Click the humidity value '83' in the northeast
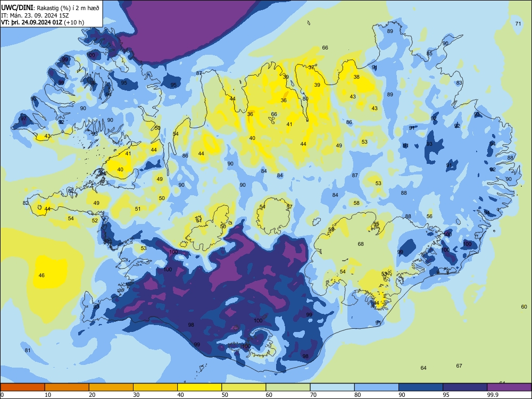Image resolution: width=532 pixels, height=399 pixels. coord(459,83)
